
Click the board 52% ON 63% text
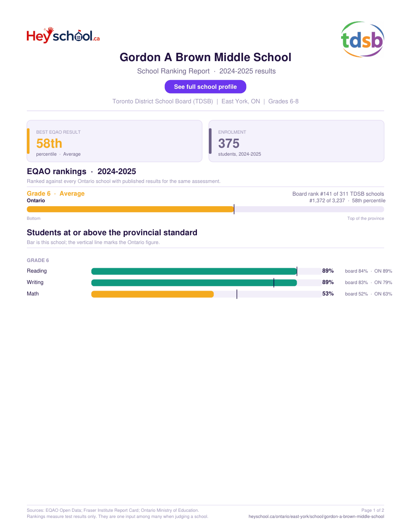tap(368, 294)
